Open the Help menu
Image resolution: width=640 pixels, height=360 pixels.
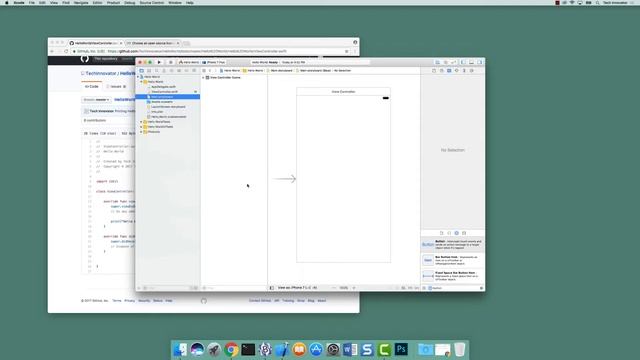tap(190, 2)
